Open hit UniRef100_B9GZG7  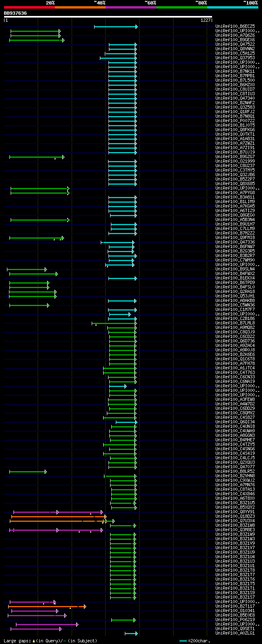[x=235, y=157]
